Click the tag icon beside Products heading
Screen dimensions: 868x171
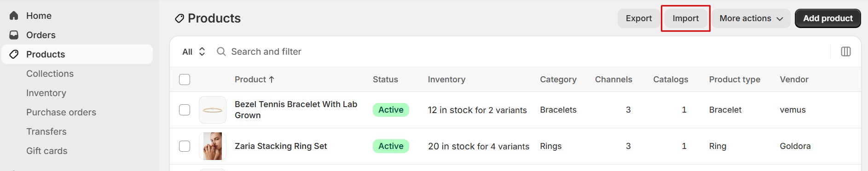[x=179, y=18]
